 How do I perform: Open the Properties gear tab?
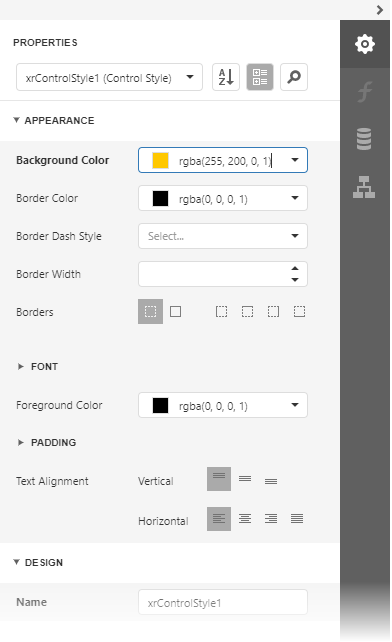[x=364, y=44]
